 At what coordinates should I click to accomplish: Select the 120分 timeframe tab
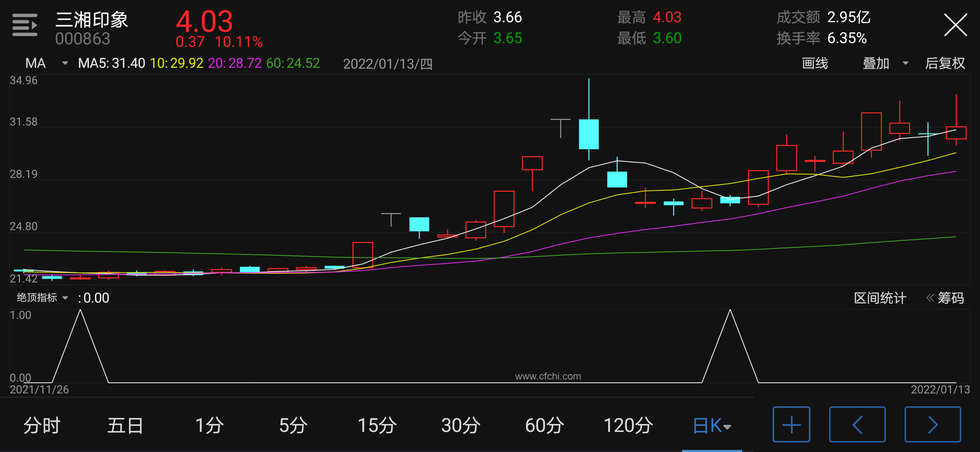628,426
